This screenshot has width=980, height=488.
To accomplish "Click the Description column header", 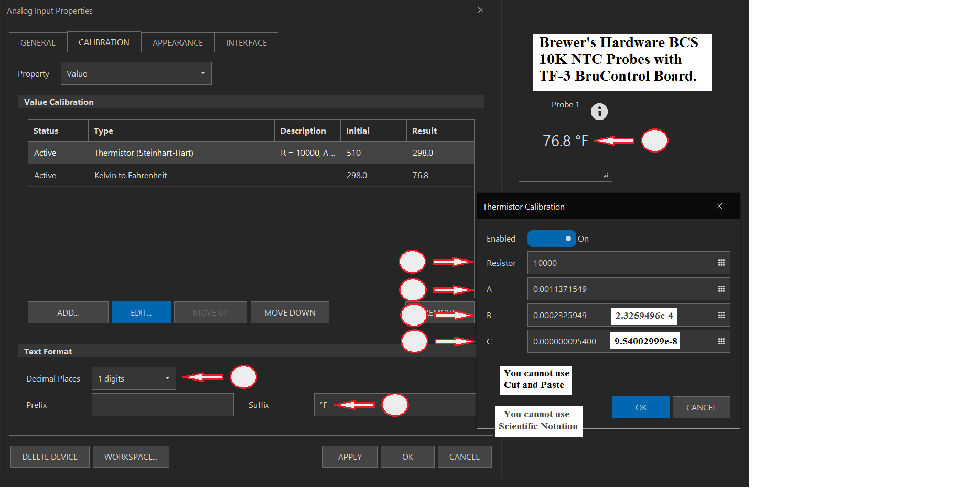I will [x=307, y=131].
